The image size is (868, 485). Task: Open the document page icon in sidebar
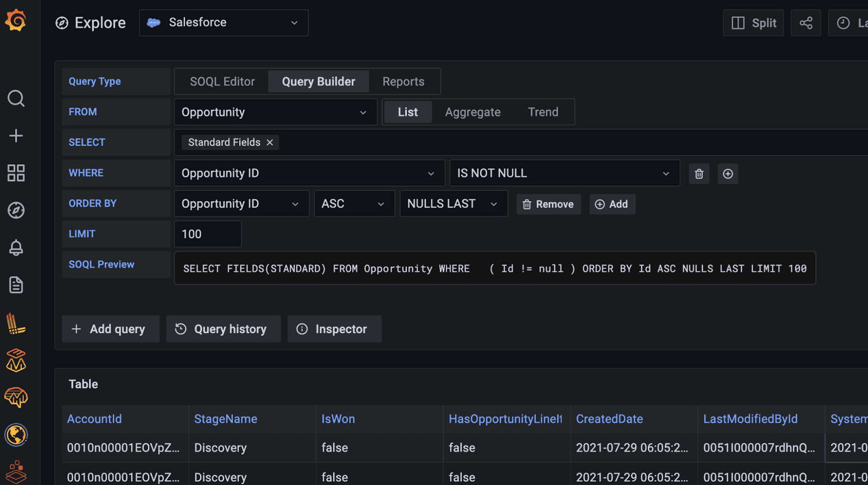16,285
